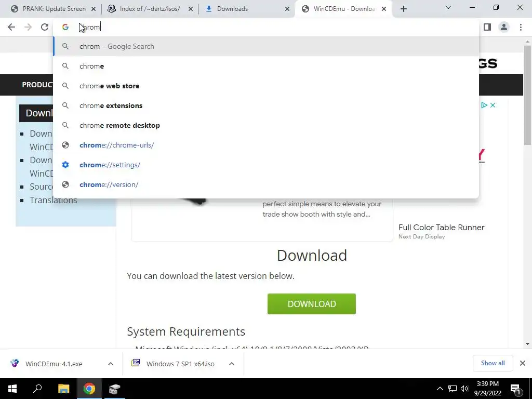Close the Index of /~dartz/isos/ tab
Image resolution: width=532 pixels, height=399 pixels.
(x=191, y=9)
